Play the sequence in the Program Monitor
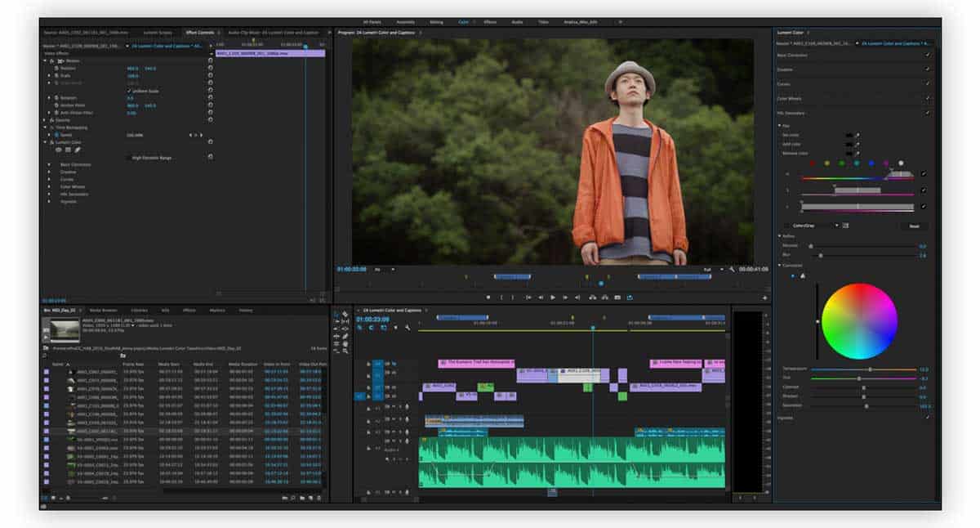This screenshot has height=528, width=980. click(x=553, y=298)
